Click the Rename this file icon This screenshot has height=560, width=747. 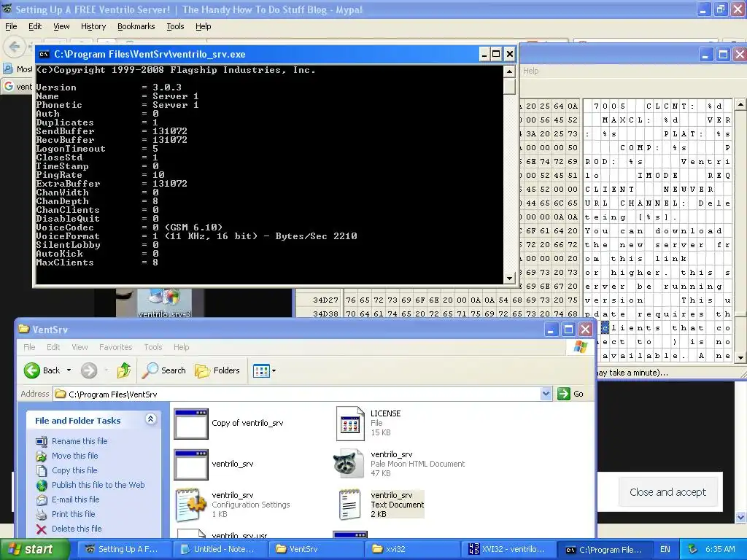pyautogui.click(x=42, y=441)
